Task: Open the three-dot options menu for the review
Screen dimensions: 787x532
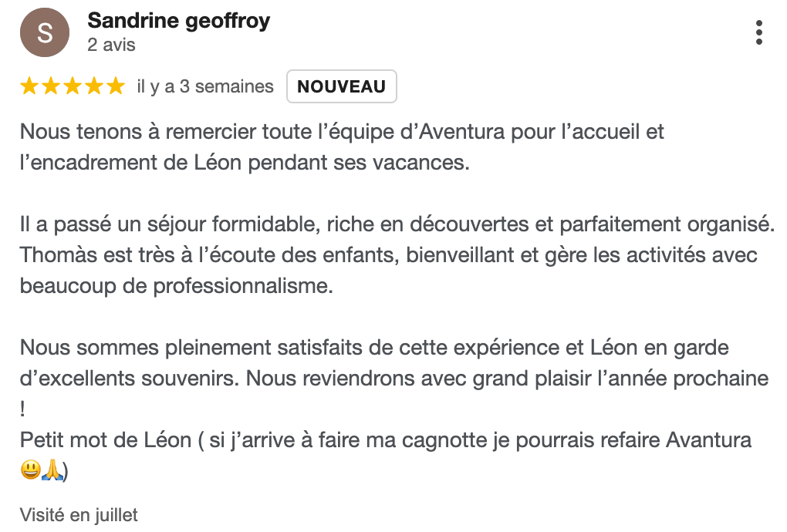Action: coord(759,32)
